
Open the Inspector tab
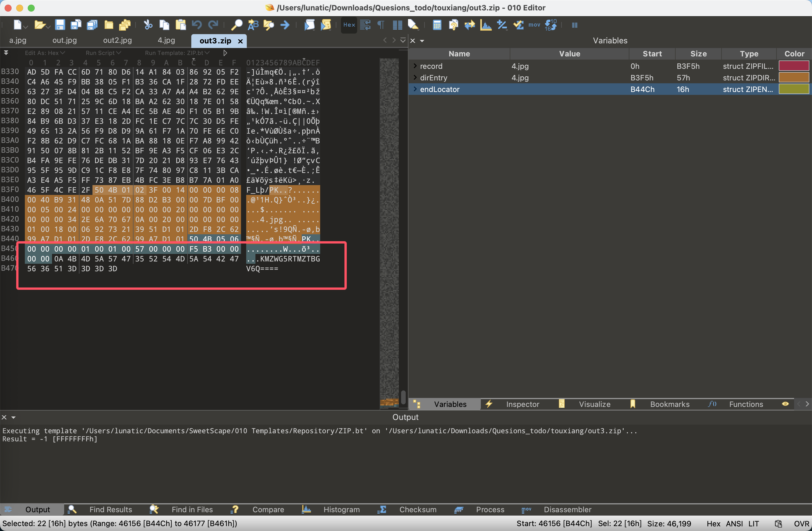(522, 404)
